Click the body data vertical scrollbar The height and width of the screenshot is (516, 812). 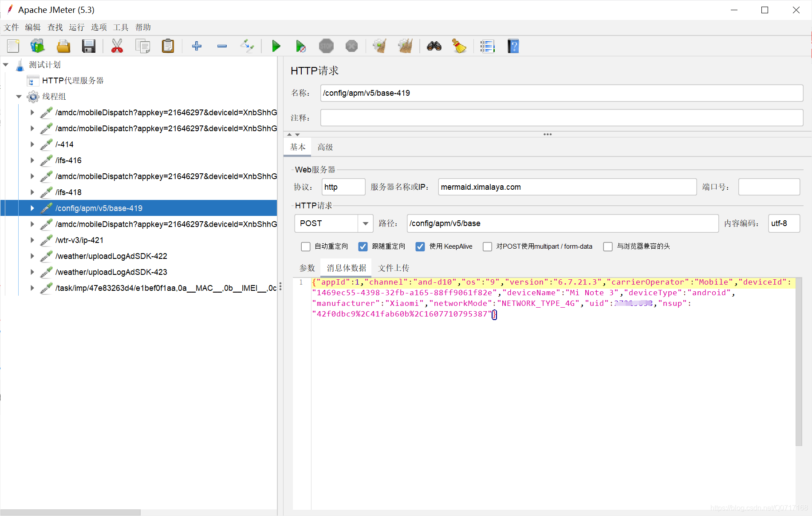pyautogui.click(x=799, y=361)
